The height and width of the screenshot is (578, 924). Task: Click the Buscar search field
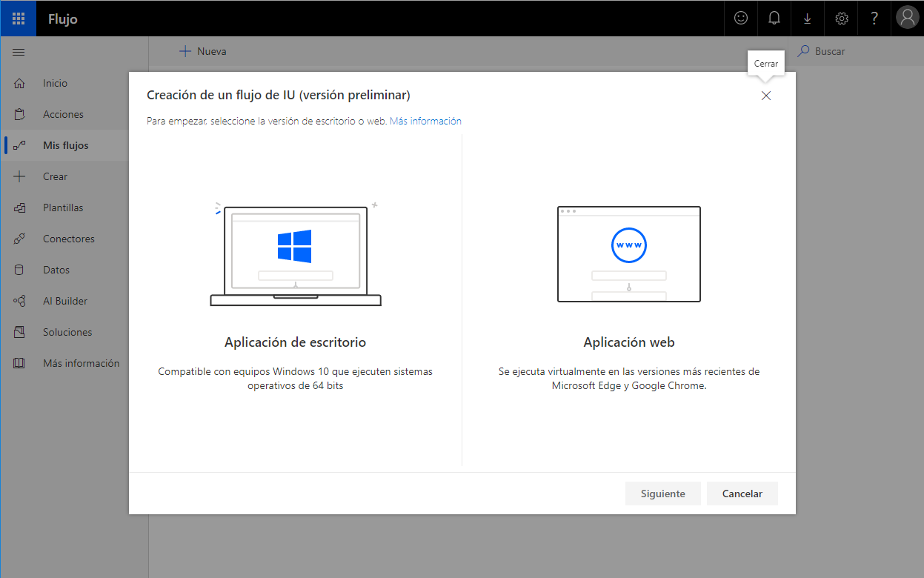[830, 52]
